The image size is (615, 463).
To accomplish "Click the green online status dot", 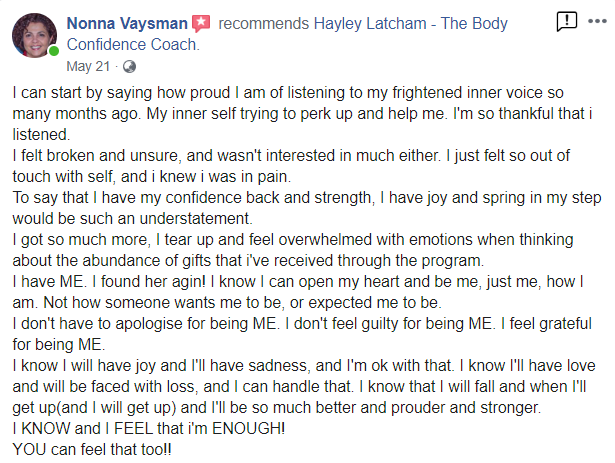I will click(x=54, y=51).
